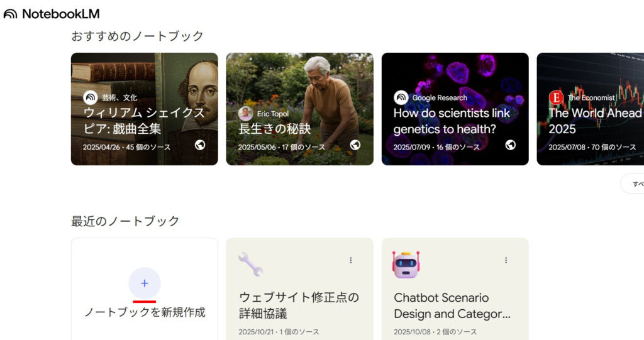
Task: Open Chatbot Scenario Design notebook title
Action: tap(452, 305)
